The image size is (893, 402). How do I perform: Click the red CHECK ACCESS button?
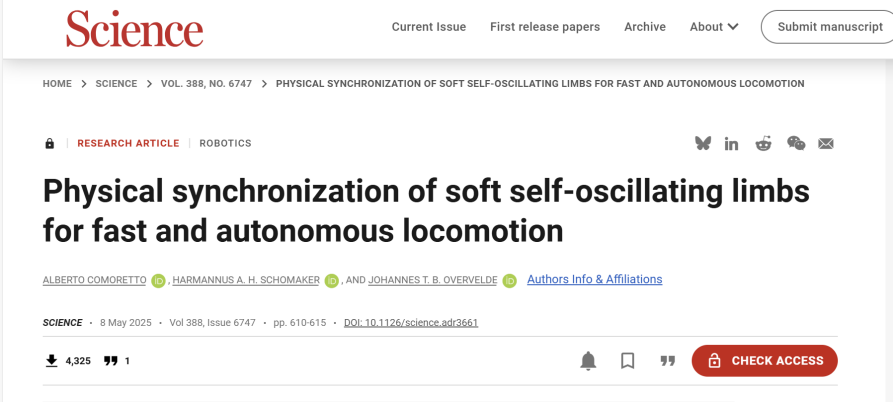pyautogui.click(x=765, y=361)
